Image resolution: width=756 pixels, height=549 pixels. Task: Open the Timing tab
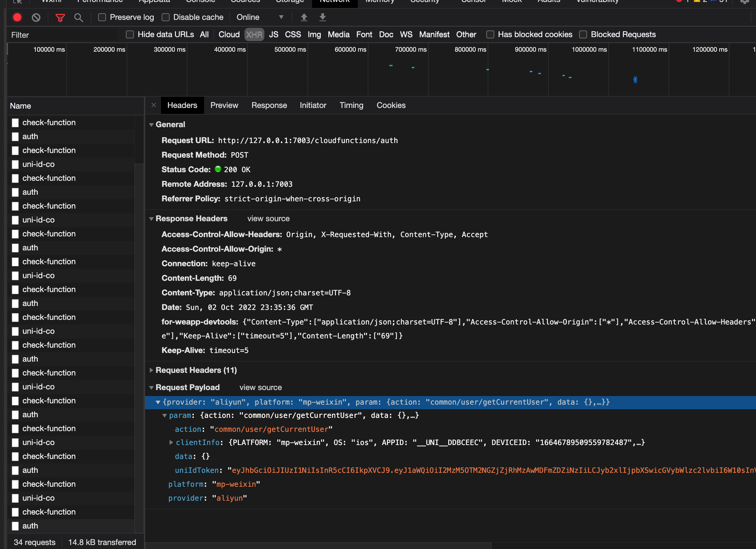click(351, 105)
